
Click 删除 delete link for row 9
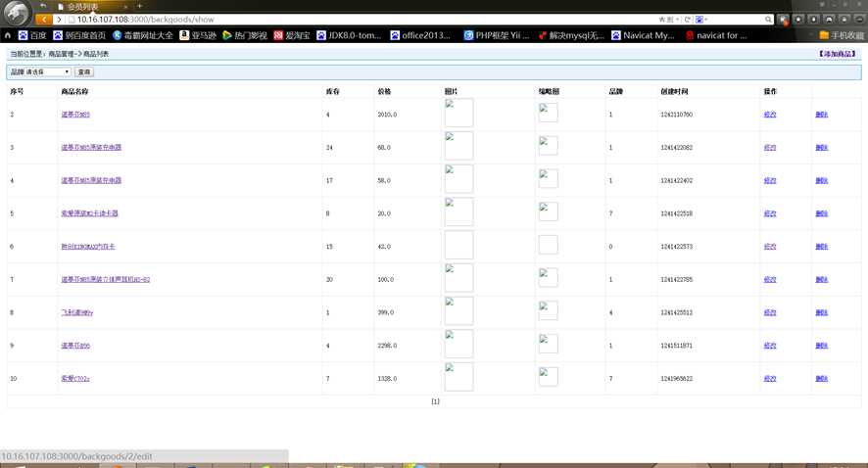[822, 346]
